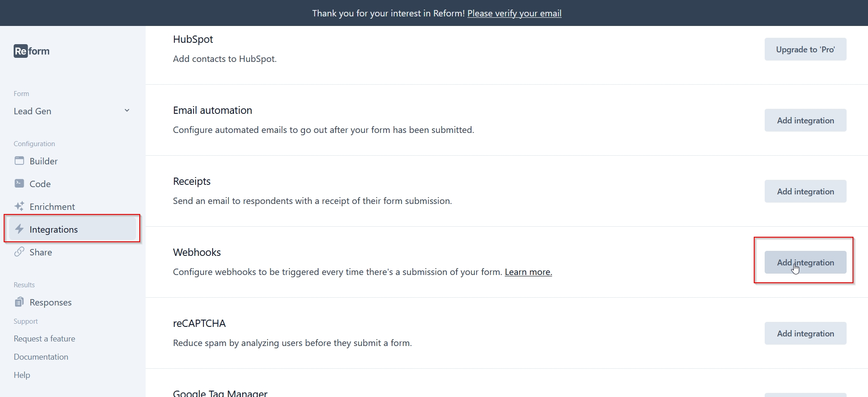The width and height of the screenshot is (868, 397).
Task: Add the Receipts integration
Action: point(805,191)
